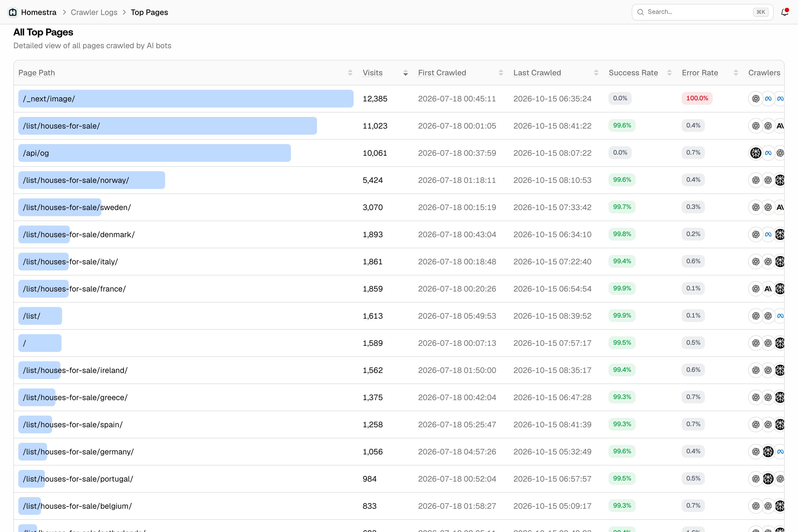Click the Meta crawler icon in denmark row

pyautogui.click(x=768, y=234)
